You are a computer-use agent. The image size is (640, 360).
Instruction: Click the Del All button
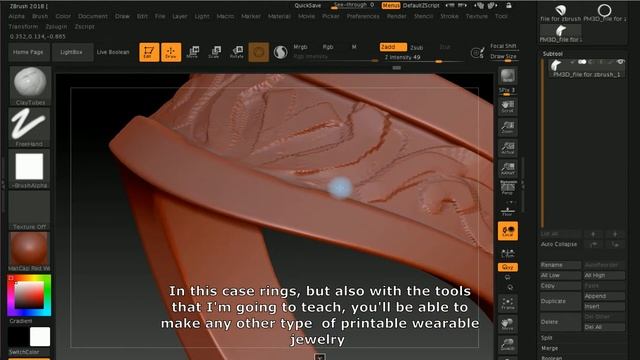click(604, 327)
